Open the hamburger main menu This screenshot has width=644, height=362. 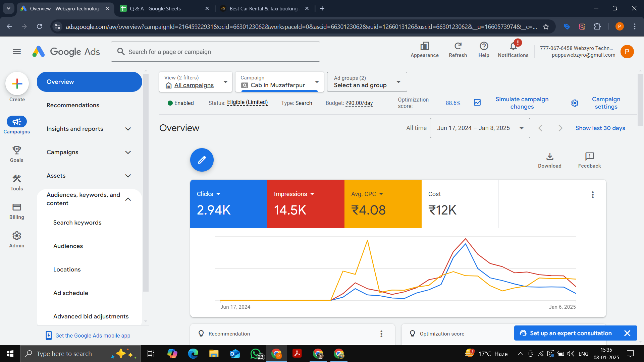click(x=17, y=52)
